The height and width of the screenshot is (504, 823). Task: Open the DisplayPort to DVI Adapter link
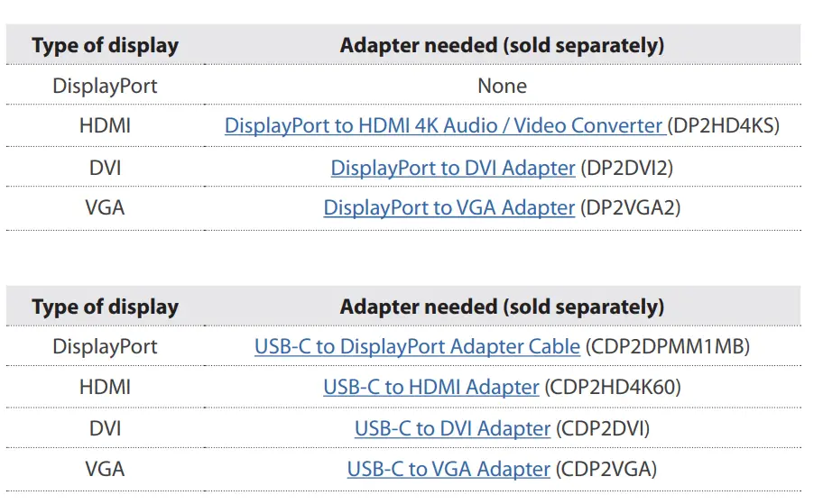click(x=452, y=168)
